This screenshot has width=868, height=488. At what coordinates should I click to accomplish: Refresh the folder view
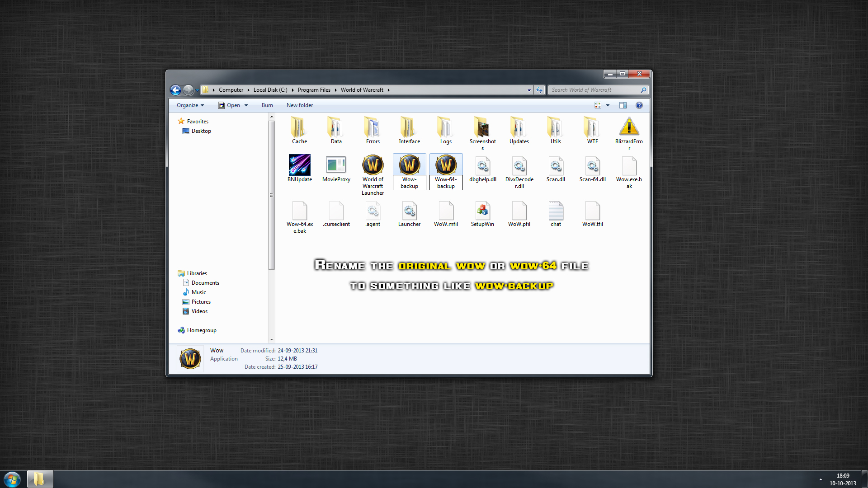click(539, 90)
